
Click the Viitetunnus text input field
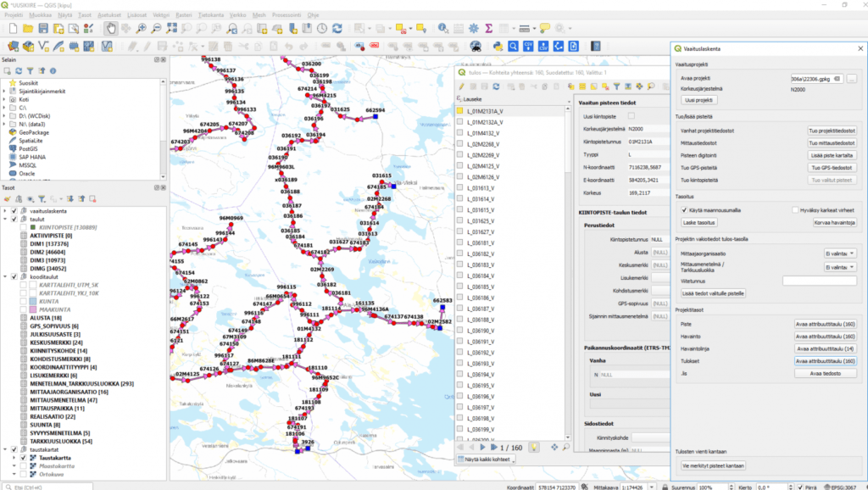pos(819,280)
